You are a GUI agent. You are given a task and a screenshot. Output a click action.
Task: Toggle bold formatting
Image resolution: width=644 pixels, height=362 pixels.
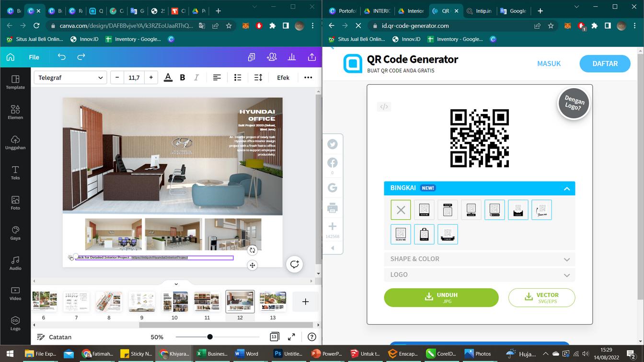(182, 78)
